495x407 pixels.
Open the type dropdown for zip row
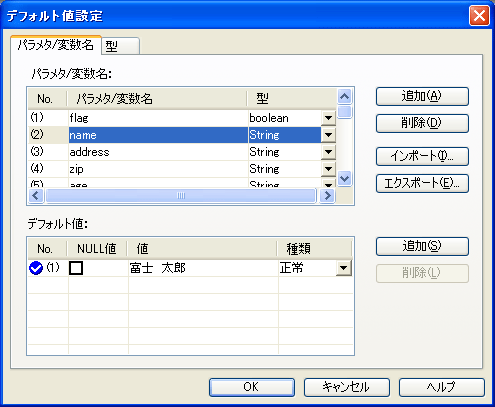[x=328, y=169]
